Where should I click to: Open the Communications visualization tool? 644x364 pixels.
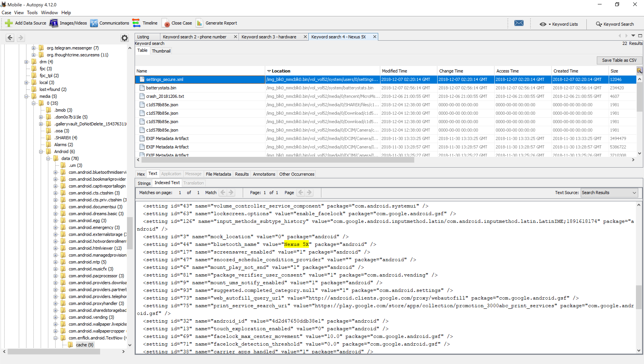(x=94, y=23)
